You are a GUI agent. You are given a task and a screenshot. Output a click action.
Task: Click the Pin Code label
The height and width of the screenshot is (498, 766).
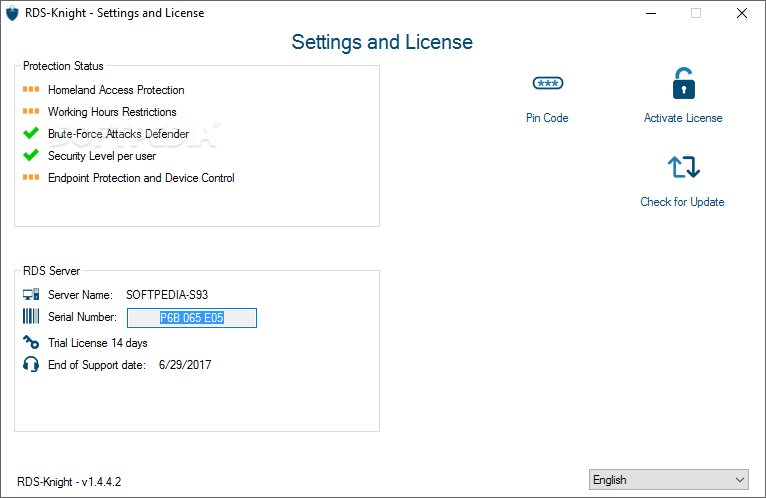click(x=547, y=118)
